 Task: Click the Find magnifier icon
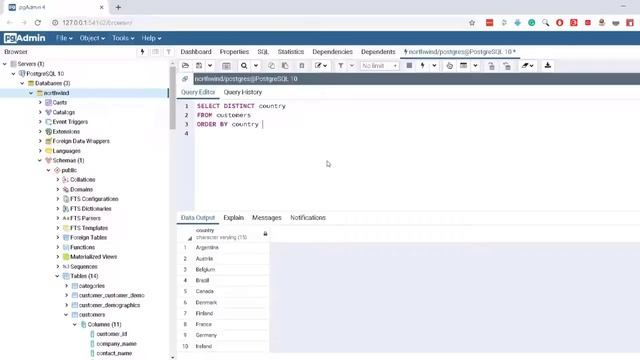(x=244, y=66)
